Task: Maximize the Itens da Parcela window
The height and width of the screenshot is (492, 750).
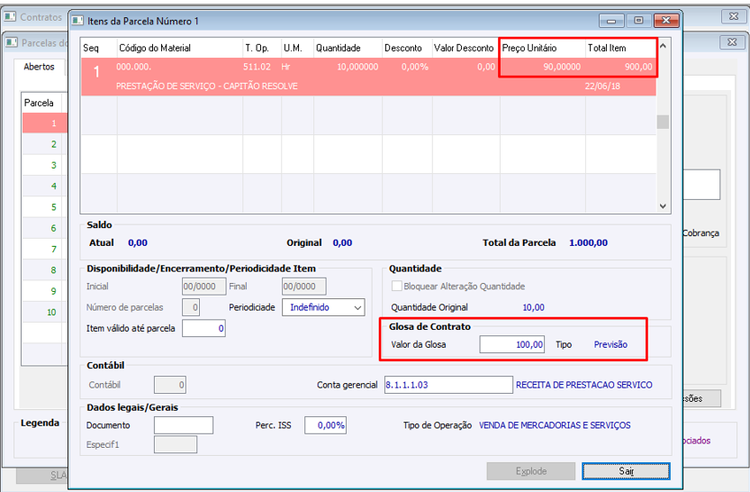Action: pos(639,21)
